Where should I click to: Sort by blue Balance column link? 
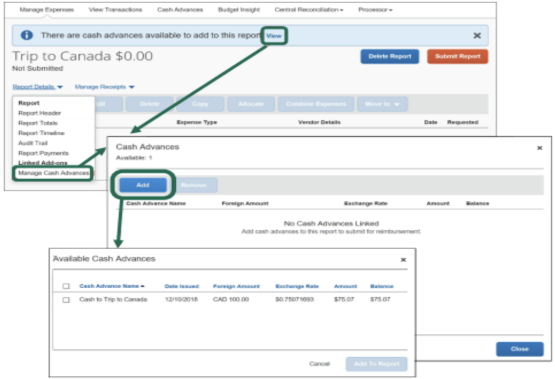click(x=382, y=286)
